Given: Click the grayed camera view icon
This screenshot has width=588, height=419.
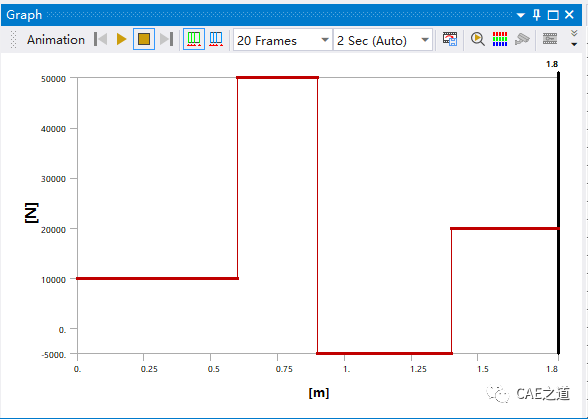Looking at the screenshot, I should [x=522, y=39].
